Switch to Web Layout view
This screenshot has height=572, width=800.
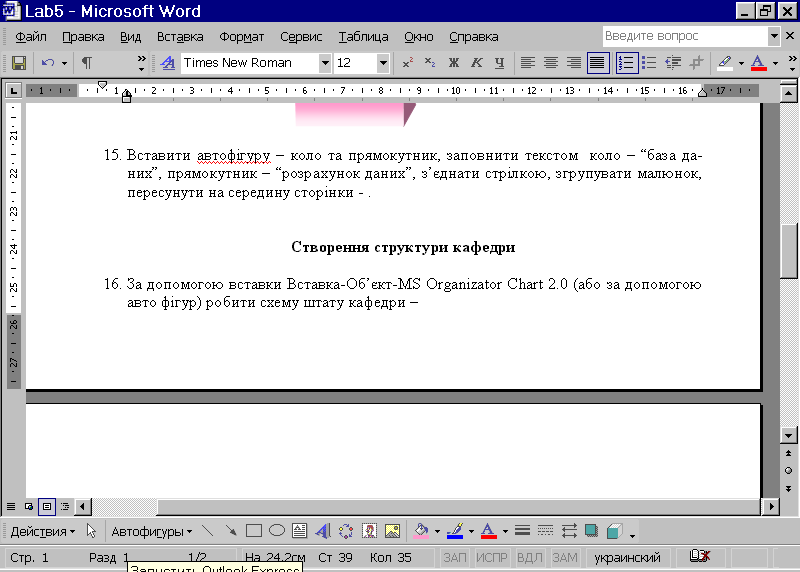pyautogui.click(x=29, y=507)
